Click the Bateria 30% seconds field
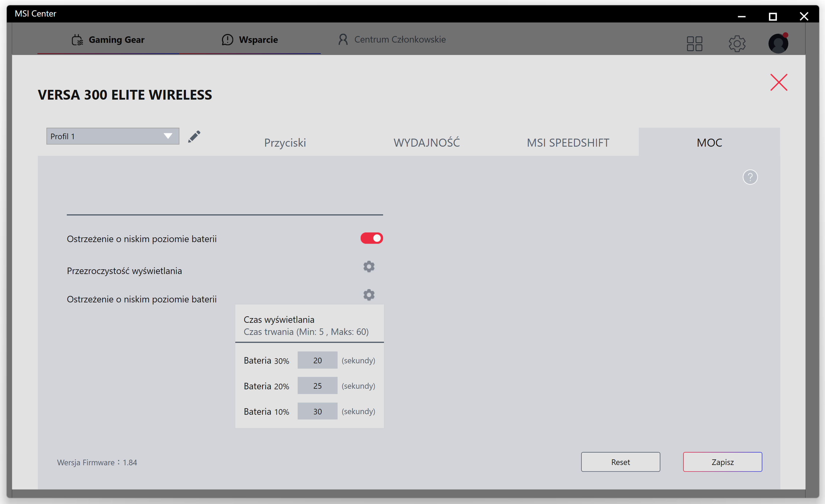This screenshot has width=825, height=504. pyautogui.click(x=317, y=360)
